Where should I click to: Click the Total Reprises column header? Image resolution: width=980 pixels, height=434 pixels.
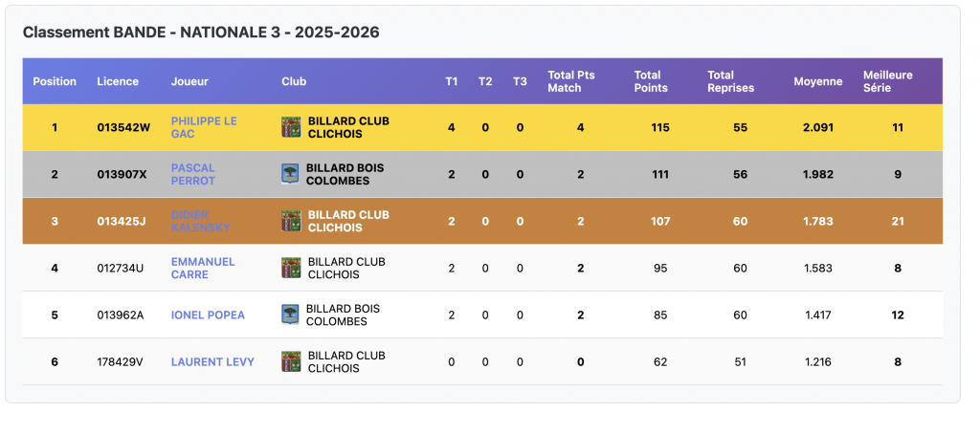click(x=730, y=81)
